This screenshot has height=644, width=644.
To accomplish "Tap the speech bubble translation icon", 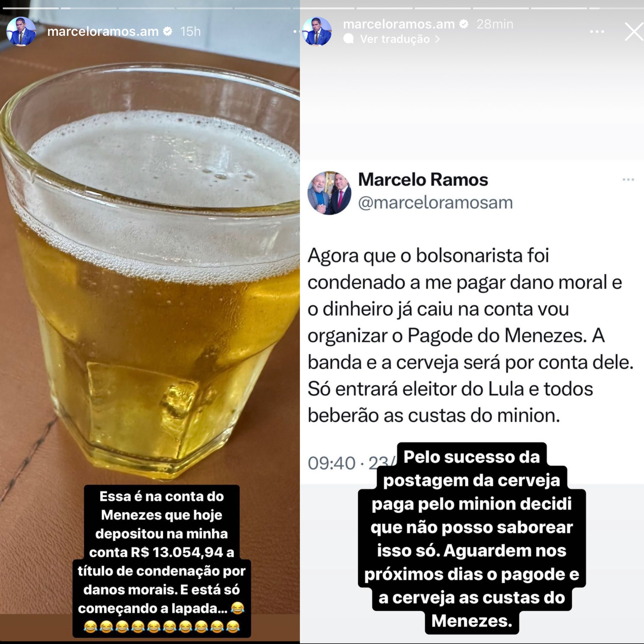I will [348, 39].
